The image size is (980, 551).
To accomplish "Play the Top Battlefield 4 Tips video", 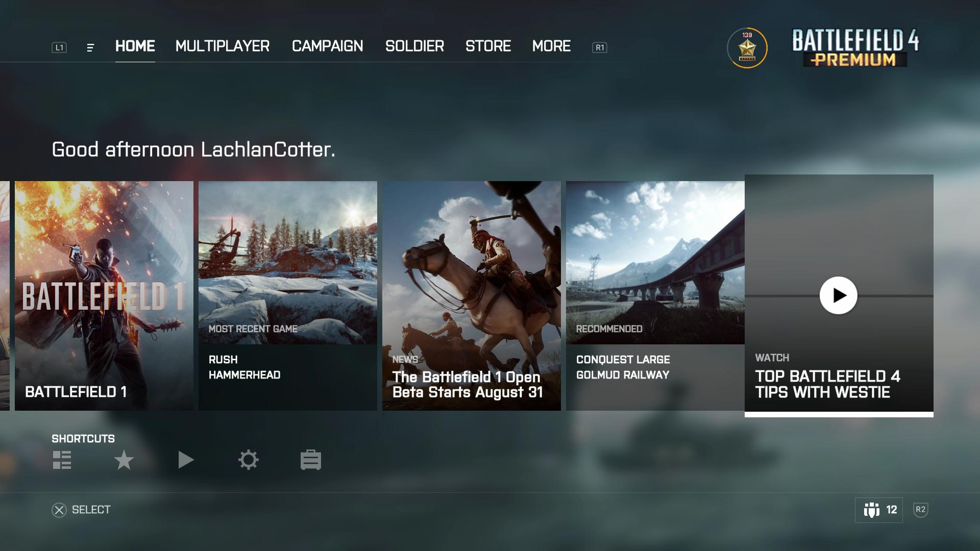I will [x=838, y=295].
